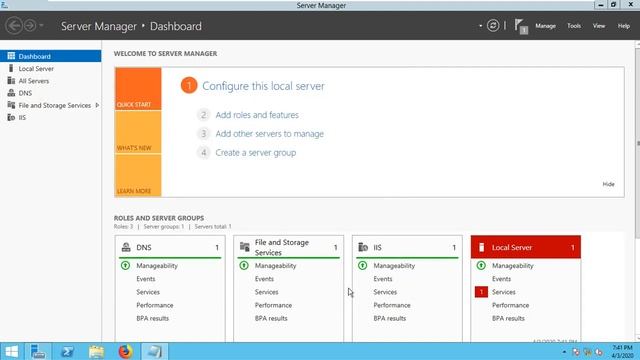Click the All Servers sidebar icon
This screenshot has height=360, width=640.
pyautogui.click(x=11, y=80)
